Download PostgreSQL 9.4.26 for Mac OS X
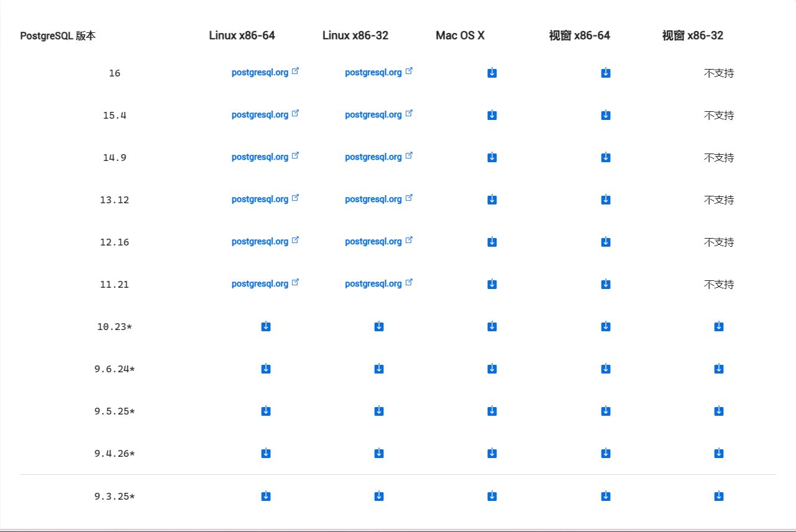 tap(492, 453)
